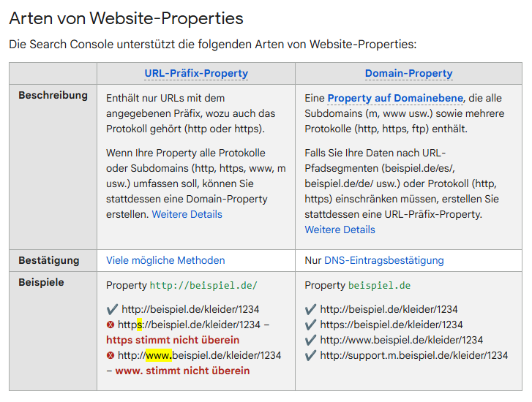Click checkmark beside http://support.m.beispiel.de/kleider/1234

[x=310, y=355]
